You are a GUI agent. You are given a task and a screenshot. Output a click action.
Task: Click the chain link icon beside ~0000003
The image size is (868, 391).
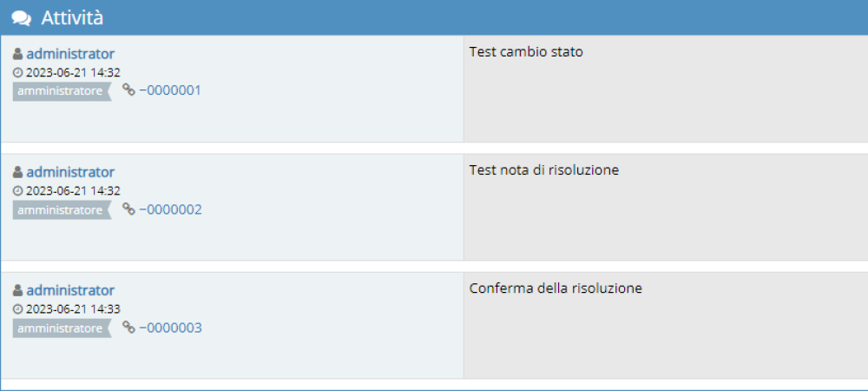pos(128,328)
